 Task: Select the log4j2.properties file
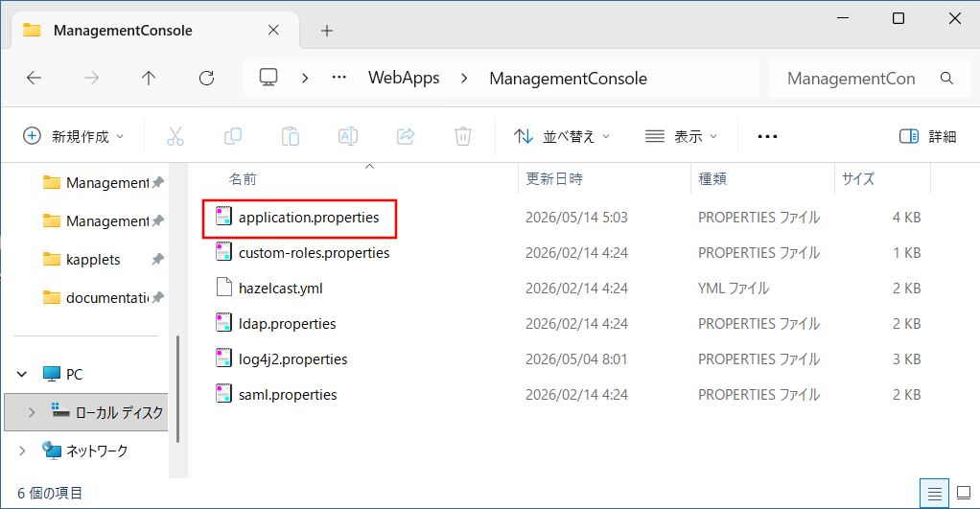coord(292,359)
